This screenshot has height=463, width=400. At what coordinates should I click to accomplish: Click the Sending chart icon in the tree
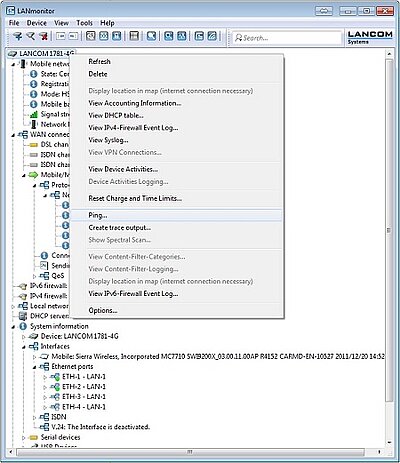[44, 266]
